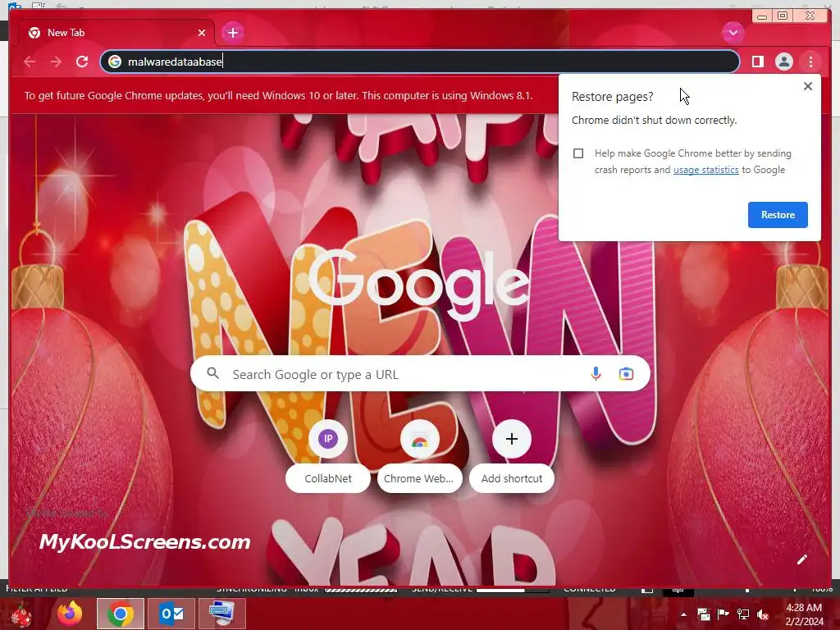Open Firefox from the taskbar
Viewport: 840px width, 630px height.
(x=70, y=614)
